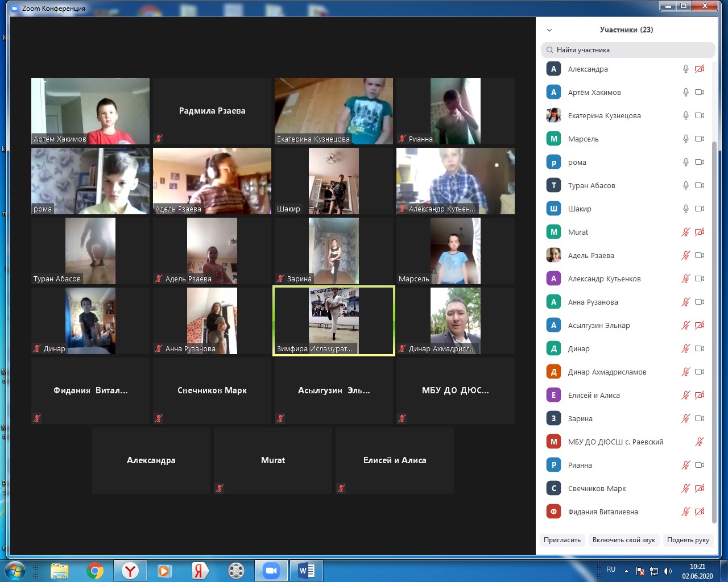This screenshot has height=582, width=728.
Task: Click microphone icon next to Александра
Action: pyautogui.click(x=686, y=69)
